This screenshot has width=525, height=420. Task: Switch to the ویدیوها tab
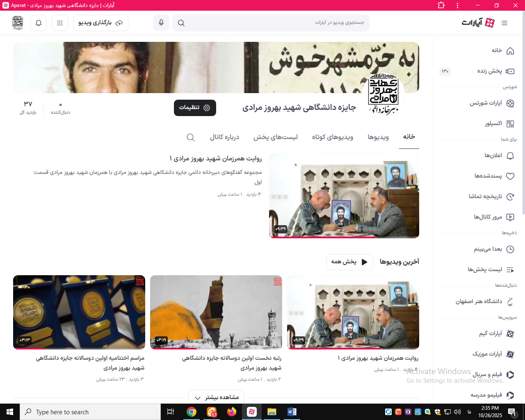[377, 137]
